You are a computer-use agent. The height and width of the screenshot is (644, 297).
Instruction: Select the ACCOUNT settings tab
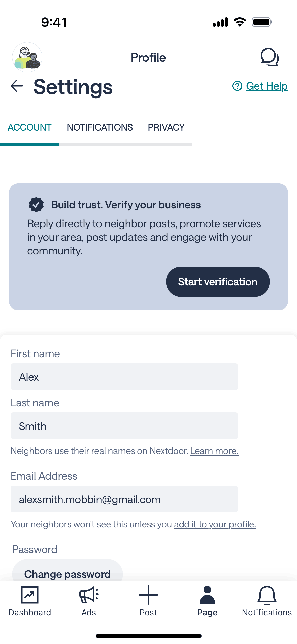pyautogui.click(x=30, y=127)
